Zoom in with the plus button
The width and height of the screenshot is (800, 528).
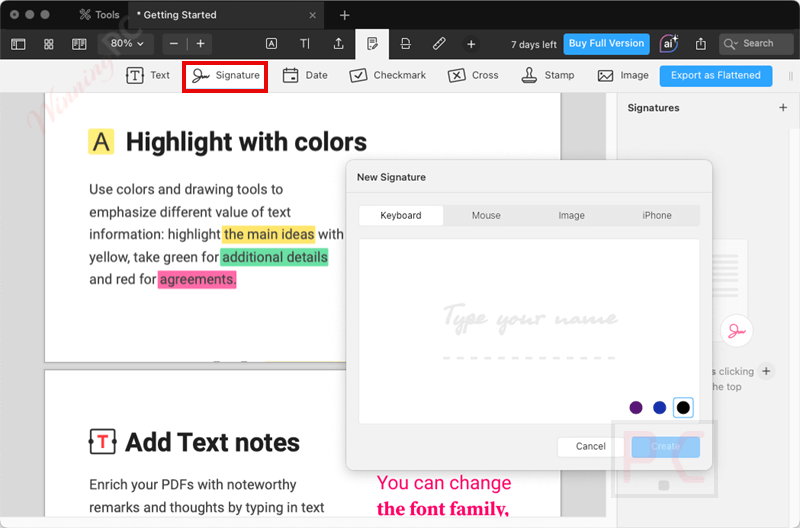pos(201,44)
